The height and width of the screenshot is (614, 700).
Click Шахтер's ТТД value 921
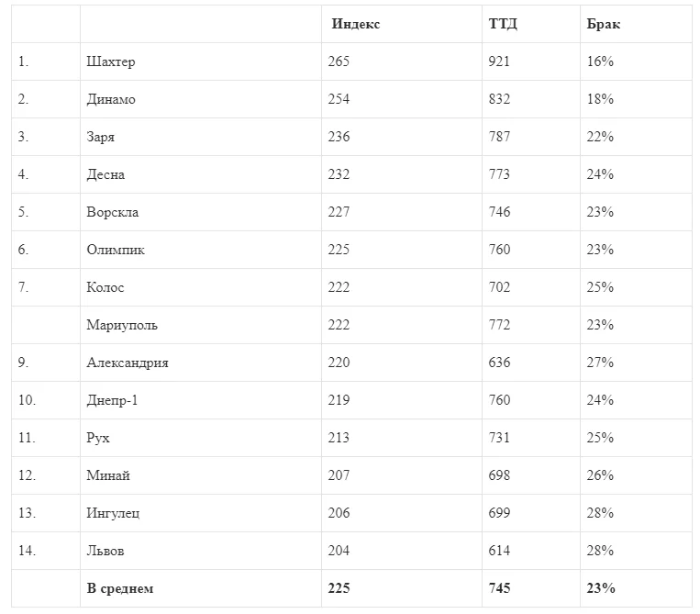[x=499, y=61]
